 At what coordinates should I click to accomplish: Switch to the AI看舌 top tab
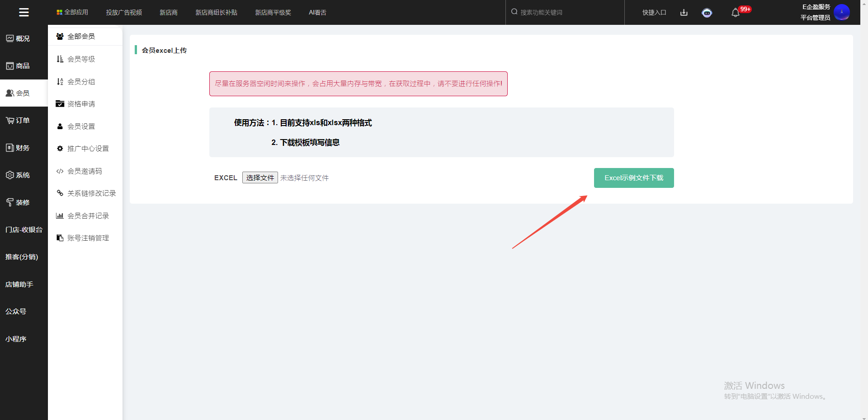click(317, 13)
